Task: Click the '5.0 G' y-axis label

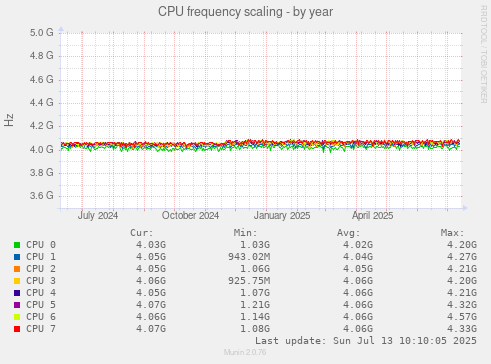Action: [x=41, y=33]
